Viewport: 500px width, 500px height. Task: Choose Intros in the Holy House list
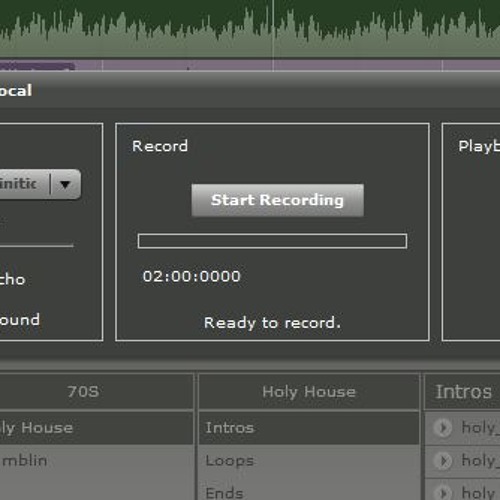pyautogui.click(x=309, y=428)
